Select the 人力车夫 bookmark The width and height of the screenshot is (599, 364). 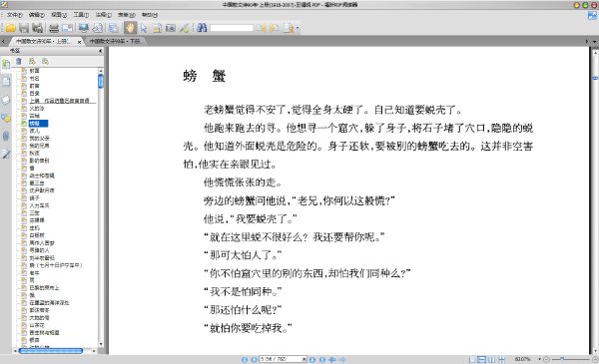click(x=39, y=205)
